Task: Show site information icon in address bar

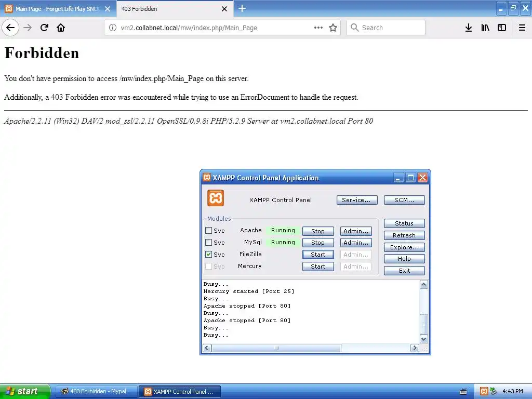Action: (x=113, y=28)
